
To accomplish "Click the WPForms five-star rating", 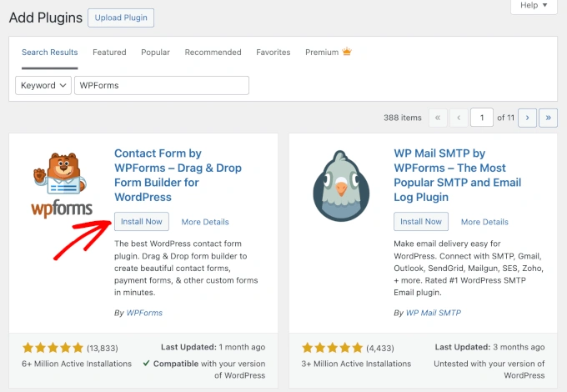I will [53, 347].
